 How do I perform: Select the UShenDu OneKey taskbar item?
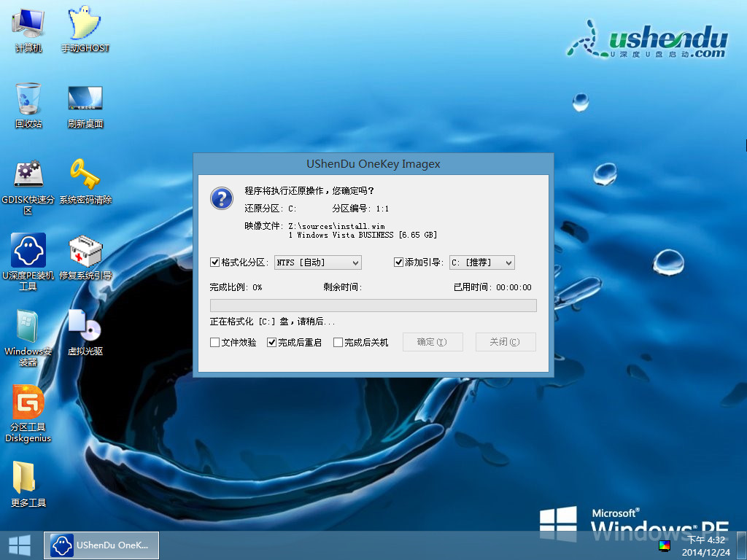click(x=101, y=545)
